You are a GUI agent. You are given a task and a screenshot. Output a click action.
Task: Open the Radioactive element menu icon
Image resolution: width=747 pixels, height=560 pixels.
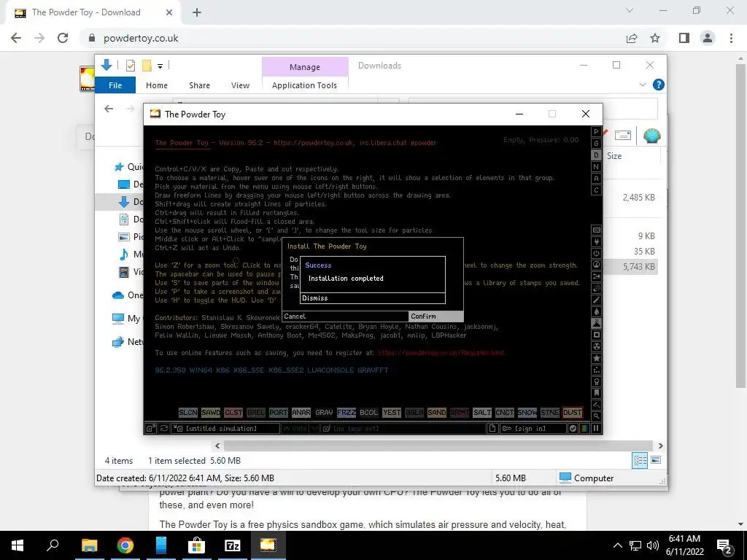coord(596,346)
